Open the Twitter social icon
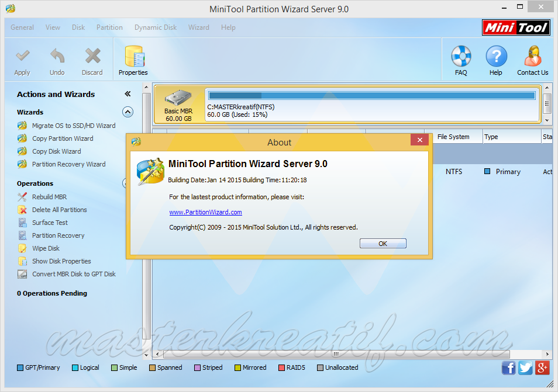Screen dimensions: 558x392 pyautogui.click(x=525, y=368)
